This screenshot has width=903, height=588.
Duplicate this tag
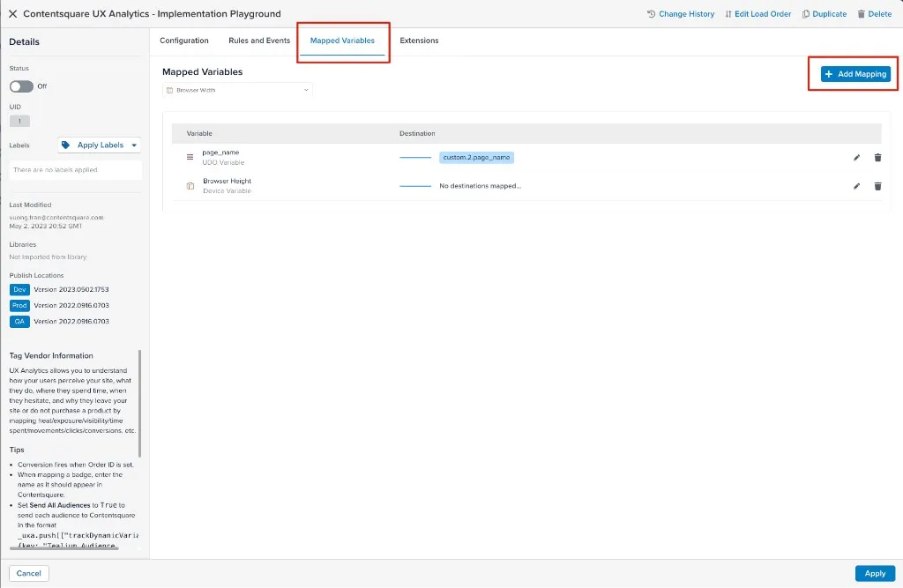(x=825, y=14)
